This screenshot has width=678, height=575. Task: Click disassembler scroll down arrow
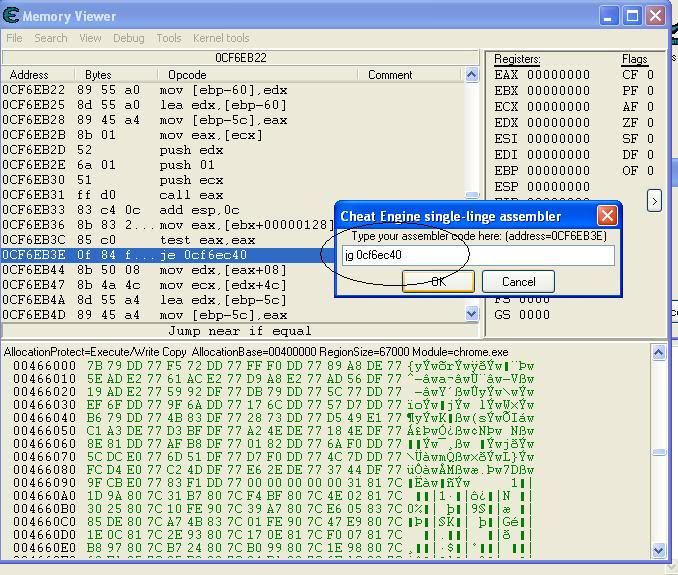click(472, 313)
